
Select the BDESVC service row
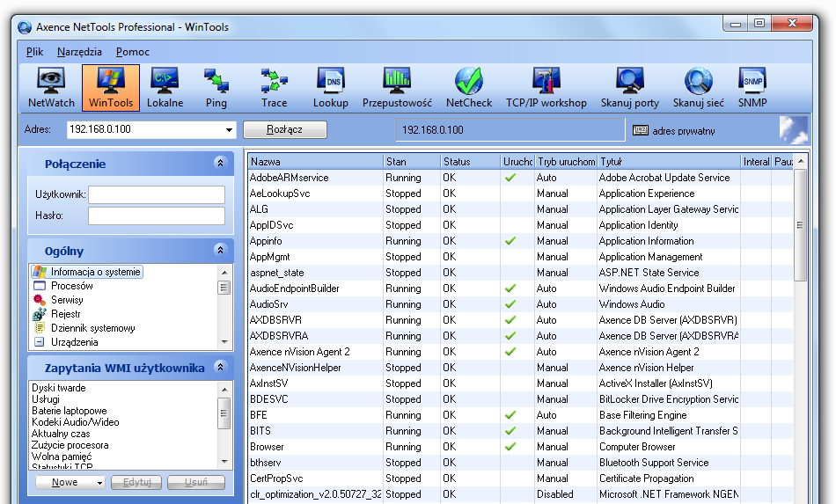tap(521, 399)
